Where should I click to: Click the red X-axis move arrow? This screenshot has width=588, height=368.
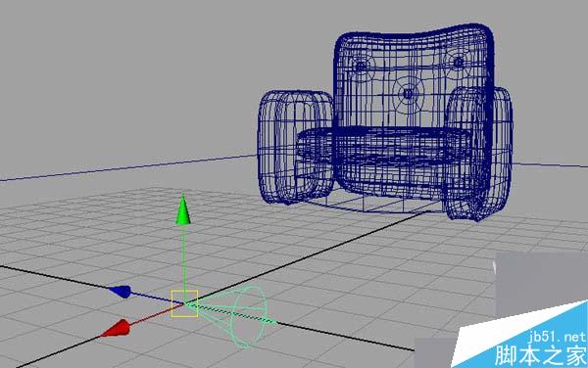click(116, 328)
